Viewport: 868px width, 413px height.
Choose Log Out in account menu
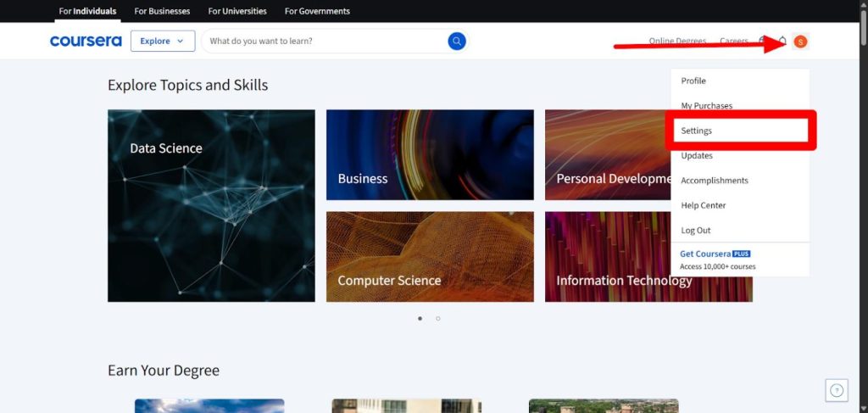click(740, 231)
